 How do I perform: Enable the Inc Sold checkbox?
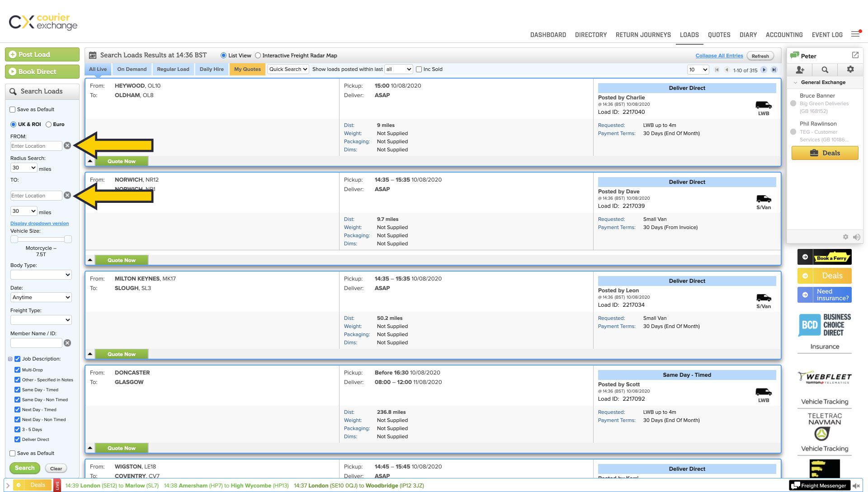click(x=419, y=69)
